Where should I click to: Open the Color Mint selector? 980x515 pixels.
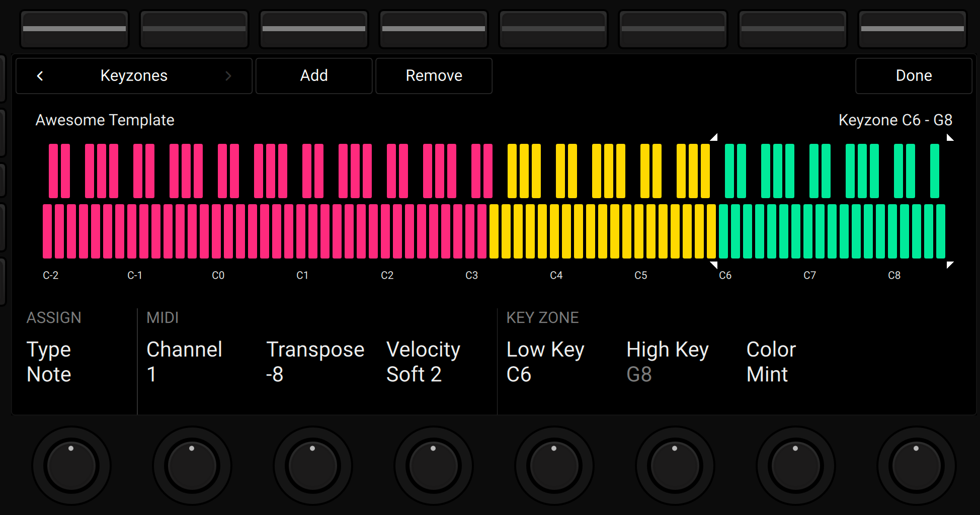click(770, 362)
